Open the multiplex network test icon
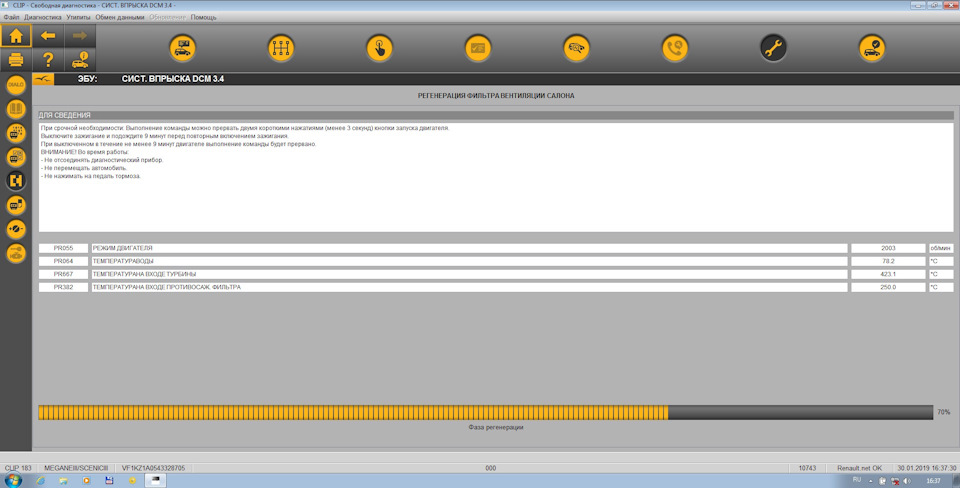The height and width of the screenshot is (488, 960). 281,48
